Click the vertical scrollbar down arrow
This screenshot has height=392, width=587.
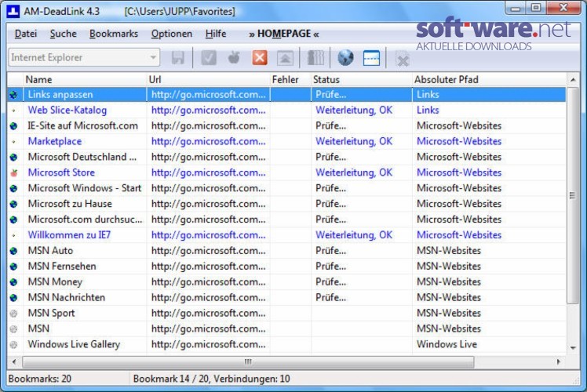coord(573,348)
